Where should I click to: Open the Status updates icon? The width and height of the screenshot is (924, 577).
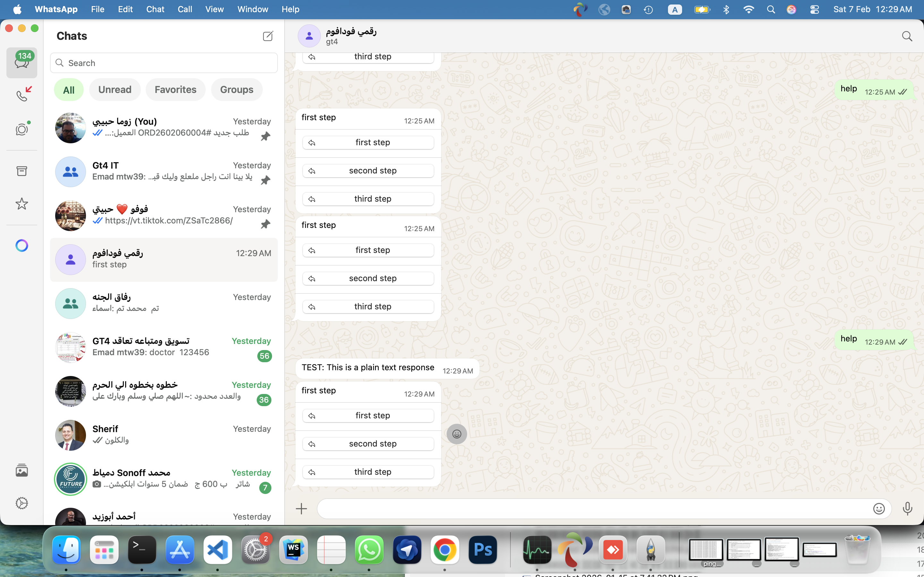click(x=22, y=130)
